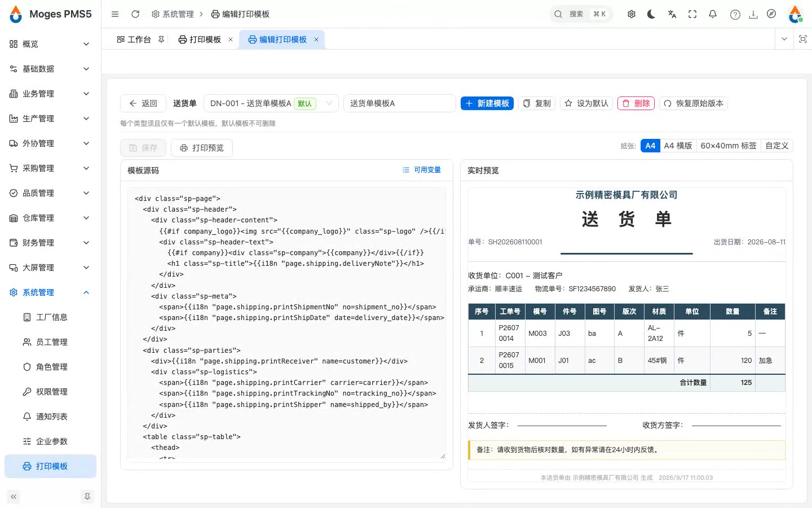812x508 pixels.
Task: Open notifications bell icon
Action: (713, 14)
